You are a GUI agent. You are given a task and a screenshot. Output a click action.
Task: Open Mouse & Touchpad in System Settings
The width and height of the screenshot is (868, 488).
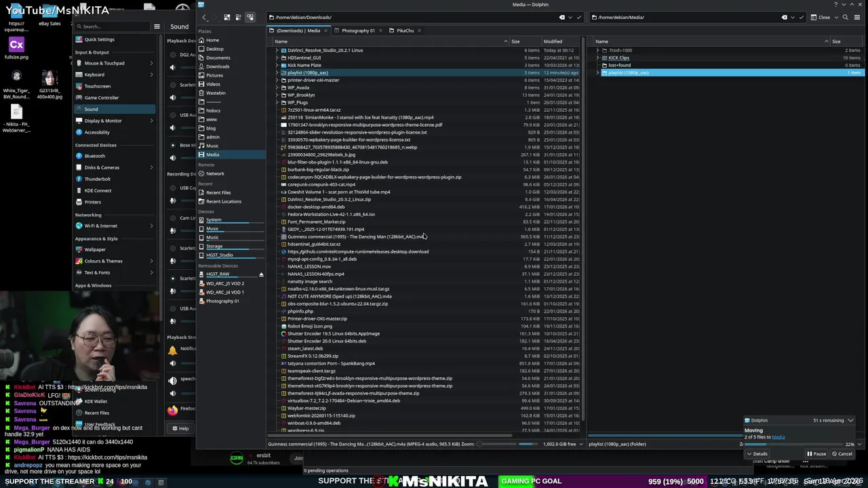114,63
